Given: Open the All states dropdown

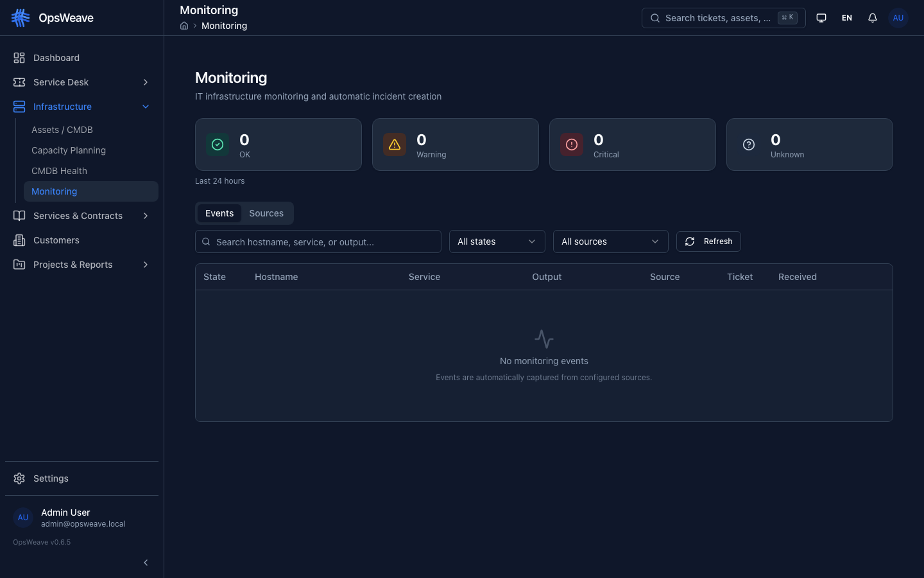Looking at the screenshot, I should 497,241.
